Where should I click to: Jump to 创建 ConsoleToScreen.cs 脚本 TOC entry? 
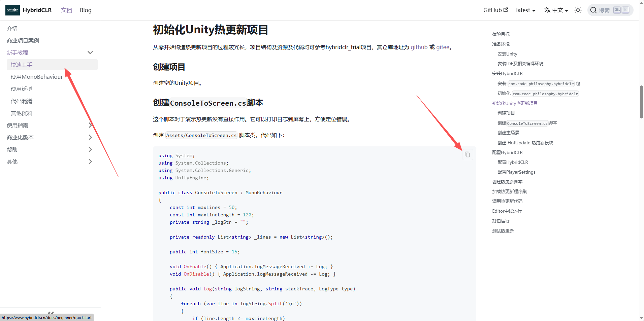click(527, 123)
